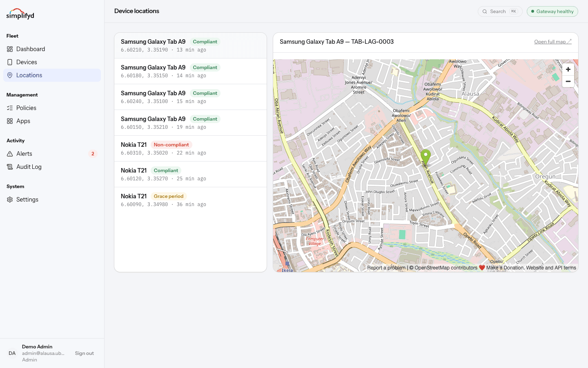Click the Settings gear icon
Screen dimensions: 588x368
coord(10,200)
